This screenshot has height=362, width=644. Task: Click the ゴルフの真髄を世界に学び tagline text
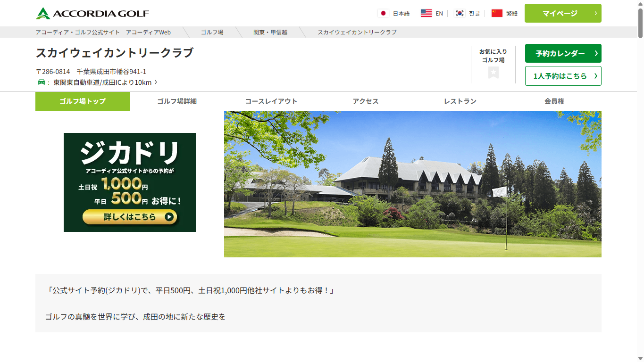coord(135,317)
